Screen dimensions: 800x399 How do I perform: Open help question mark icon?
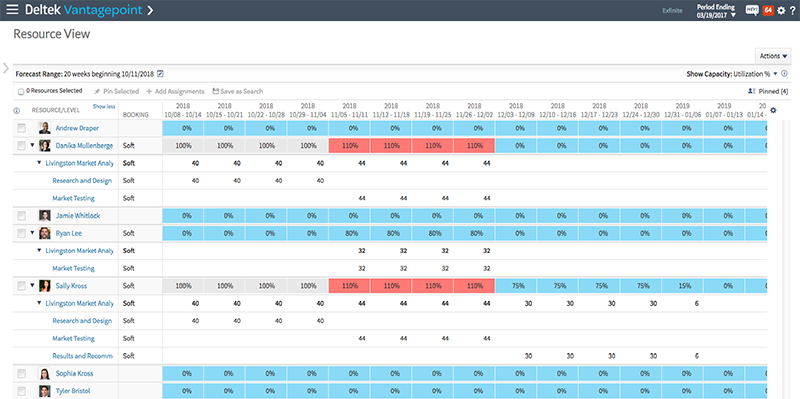(792, 10)
